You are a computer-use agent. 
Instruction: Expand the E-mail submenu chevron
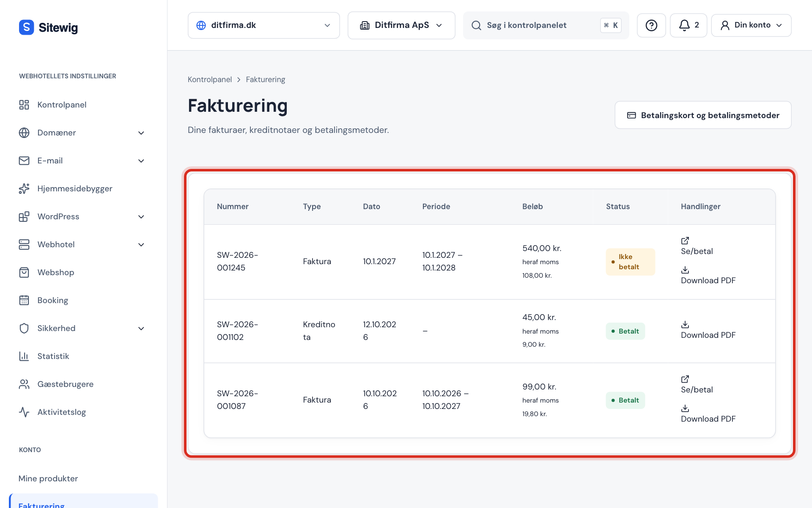(x=141, y=161)
